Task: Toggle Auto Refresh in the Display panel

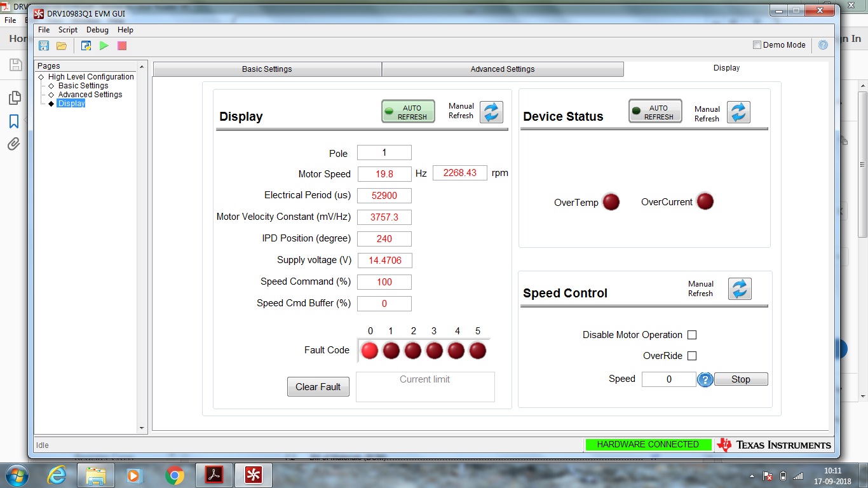Action: pyautogui.click(x=408, y=112)
